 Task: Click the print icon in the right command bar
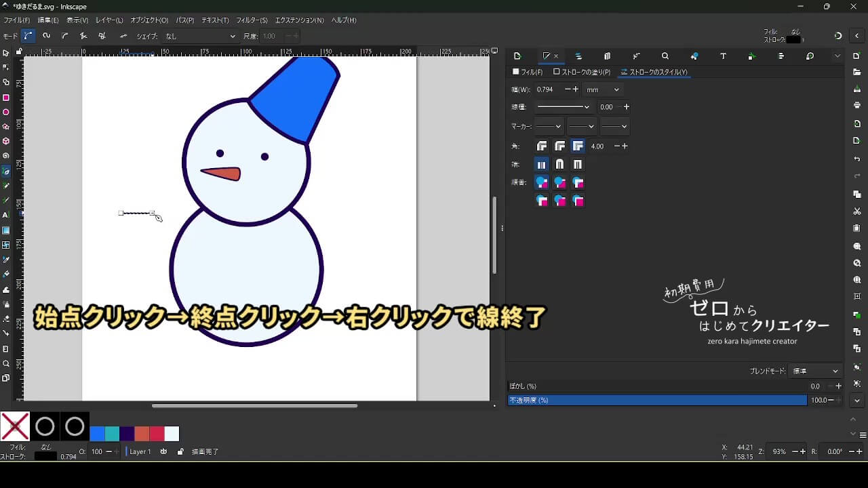tap(857, 105)
